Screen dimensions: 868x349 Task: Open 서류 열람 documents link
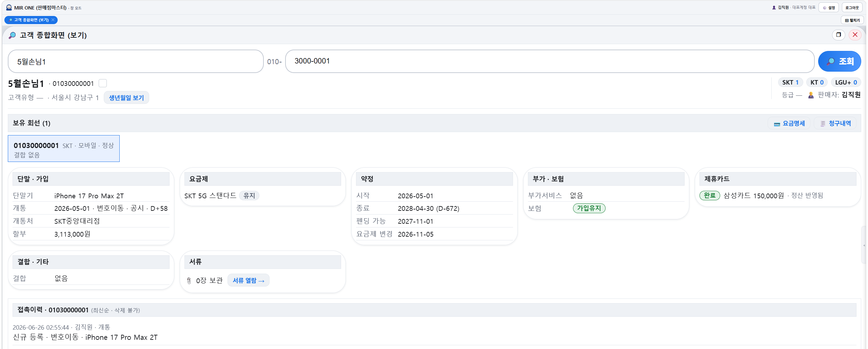pos(249,280)
